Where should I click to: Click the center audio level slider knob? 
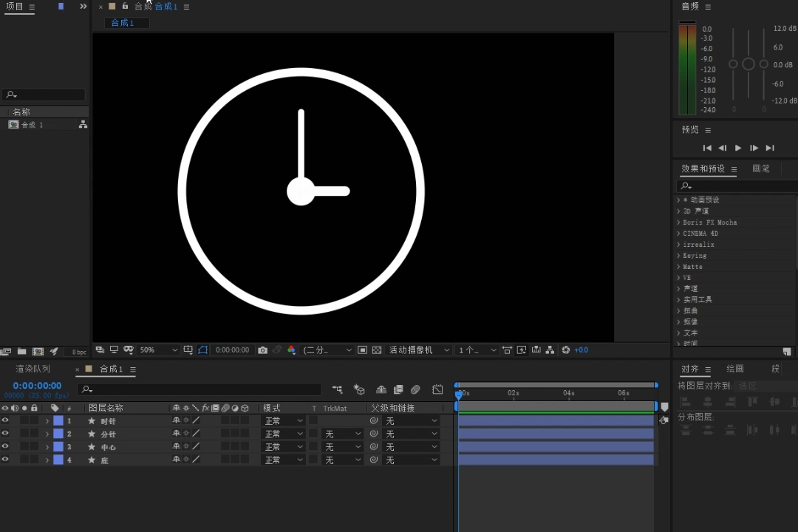[x=748, y=64]
